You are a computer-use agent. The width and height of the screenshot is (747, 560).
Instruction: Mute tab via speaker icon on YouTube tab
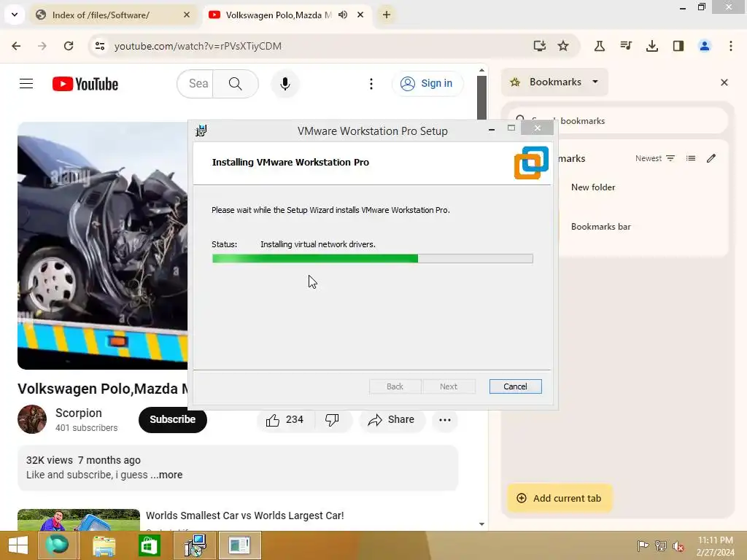pos(343,15)
